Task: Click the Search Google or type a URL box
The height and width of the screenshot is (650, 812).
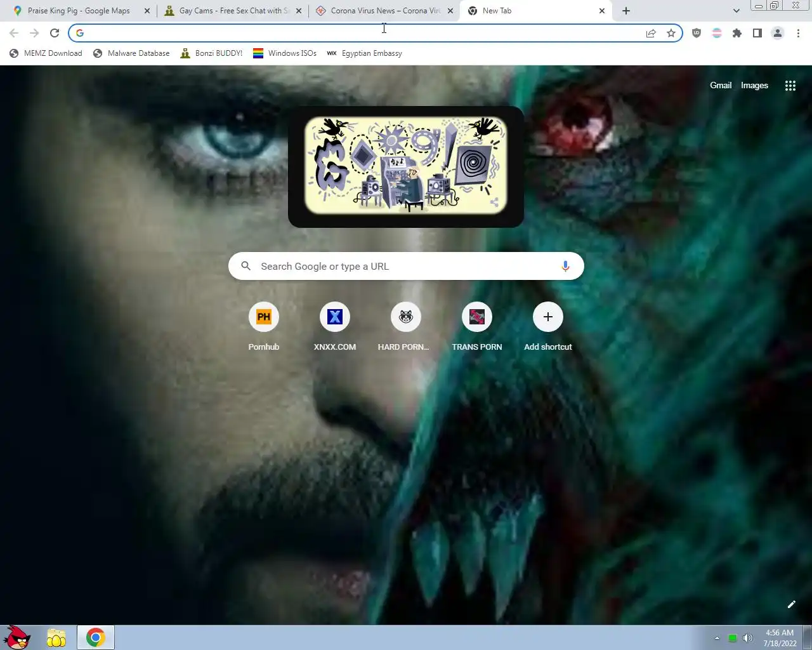Action: (x=406, y=267)
